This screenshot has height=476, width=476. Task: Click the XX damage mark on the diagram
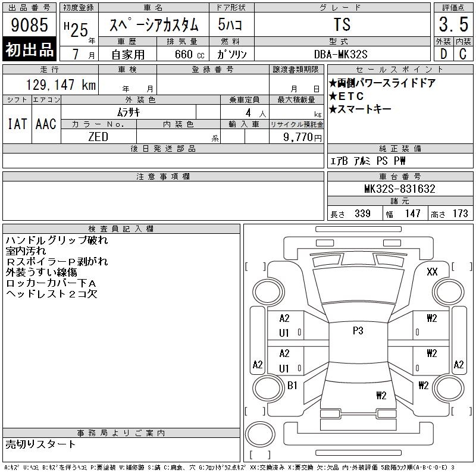[433, 272]
